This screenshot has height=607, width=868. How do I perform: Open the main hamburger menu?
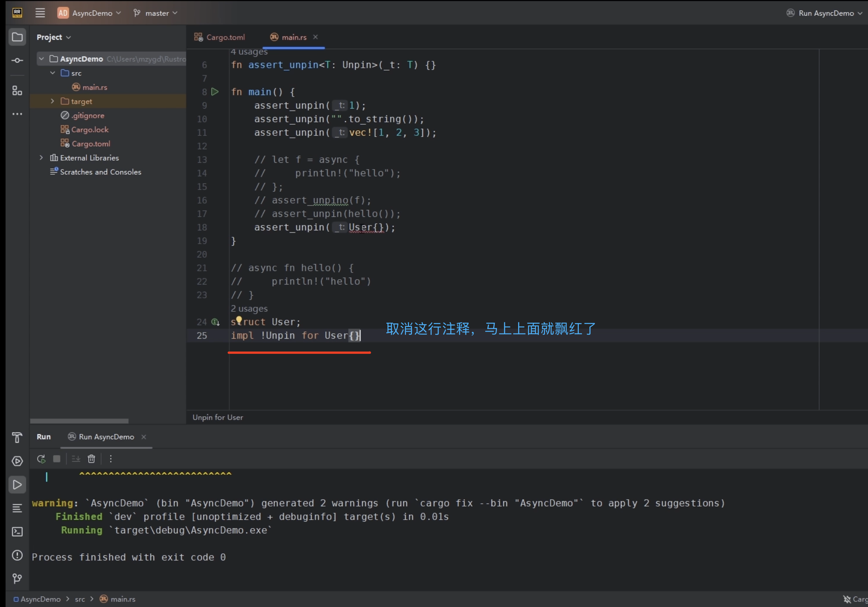pos(40,13)
